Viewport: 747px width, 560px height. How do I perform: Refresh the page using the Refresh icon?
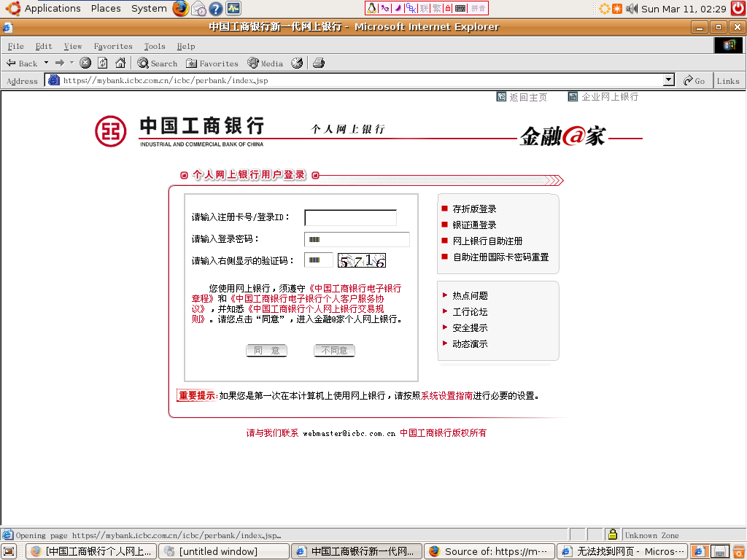coord(102,63)
